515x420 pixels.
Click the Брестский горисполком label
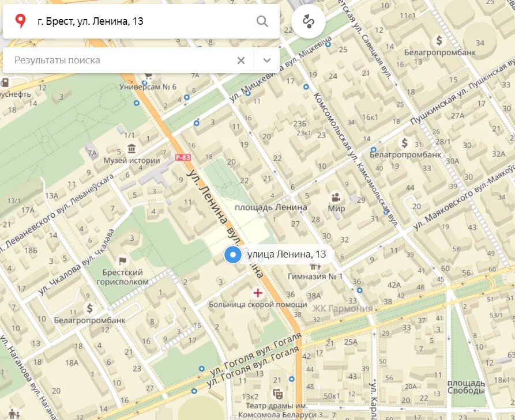pyautogui.click(x=122, y=277)
